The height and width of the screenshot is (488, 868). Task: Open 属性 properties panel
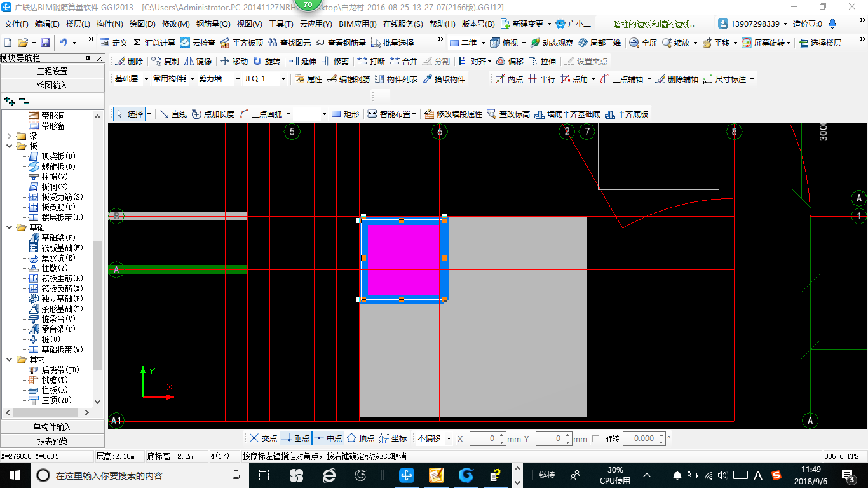coord(308,79)
